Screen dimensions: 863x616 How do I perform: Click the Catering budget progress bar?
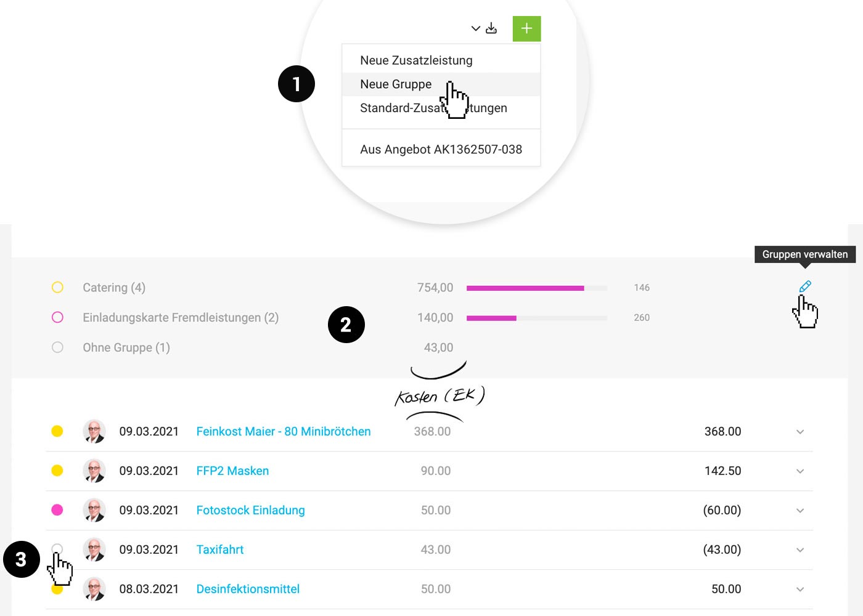[x=536, y=288]
